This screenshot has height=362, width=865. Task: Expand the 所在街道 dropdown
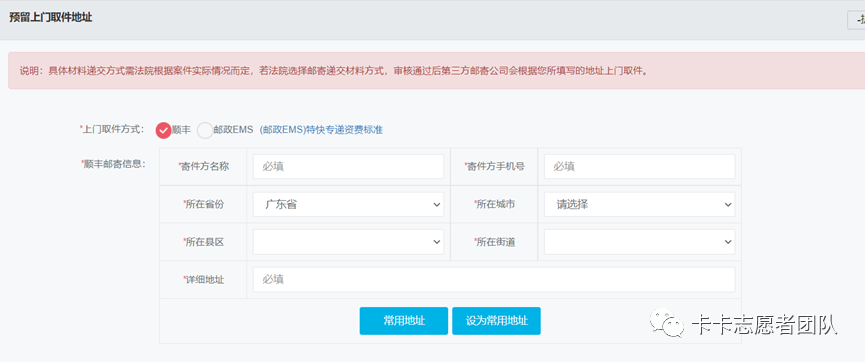[639, 242]
